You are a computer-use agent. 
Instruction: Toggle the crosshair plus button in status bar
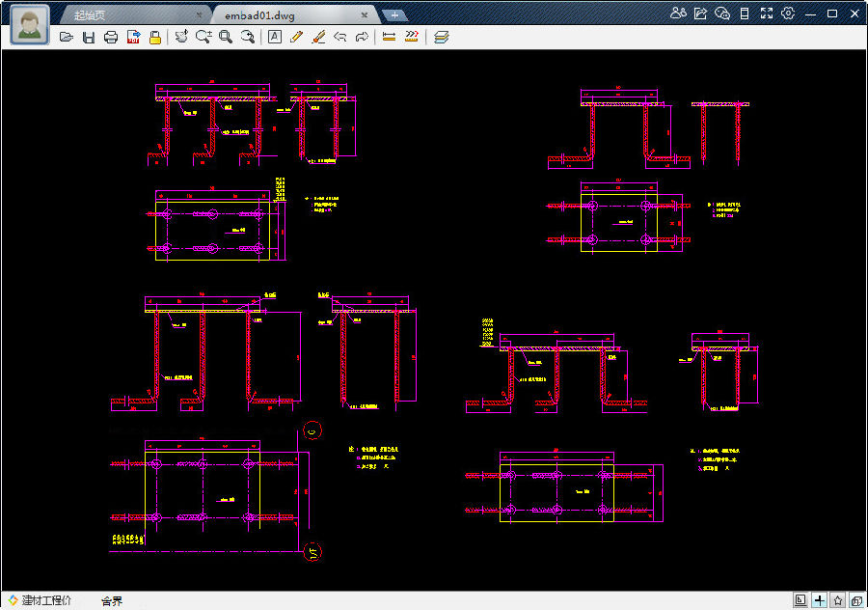coord(819,600)
